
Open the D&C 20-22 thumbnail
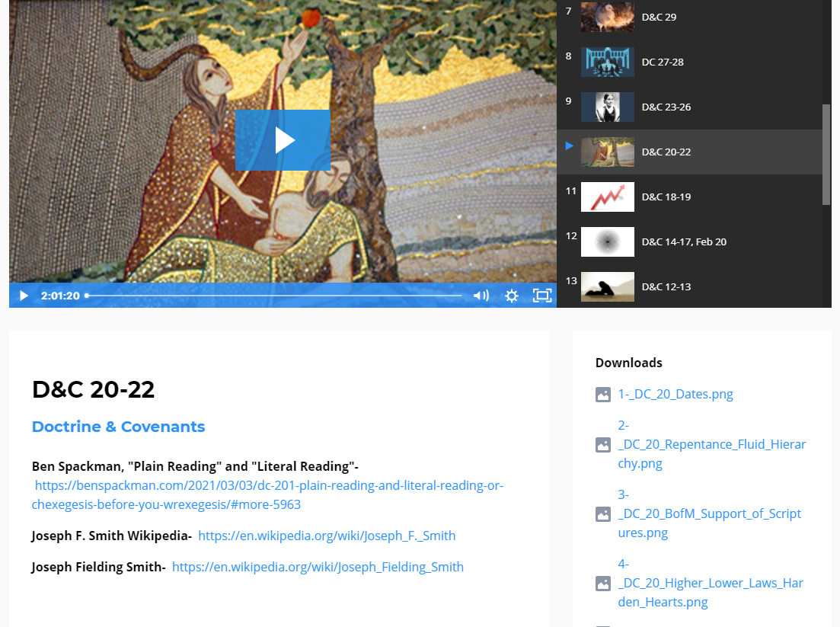[x=608, y=152]
